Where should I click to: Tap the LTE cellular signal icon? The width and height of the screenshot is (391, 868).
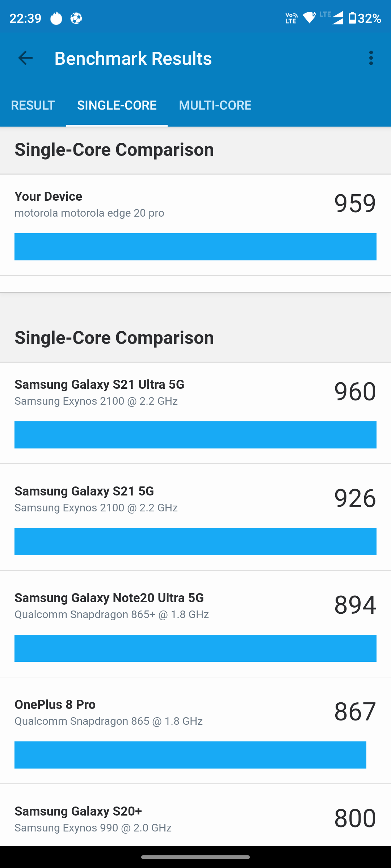click(x=332, y=17)
